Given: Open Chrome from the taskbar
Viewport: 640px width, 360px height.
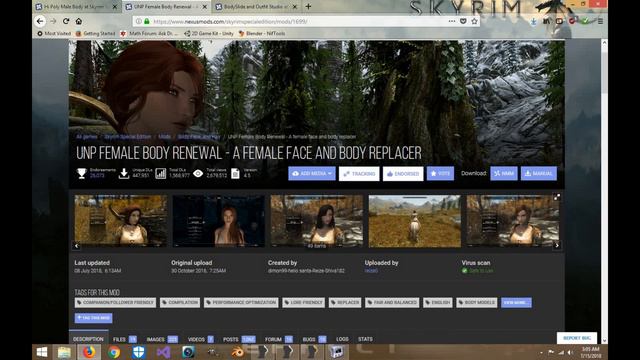Looking at the screenshot, I should [114, 352].
